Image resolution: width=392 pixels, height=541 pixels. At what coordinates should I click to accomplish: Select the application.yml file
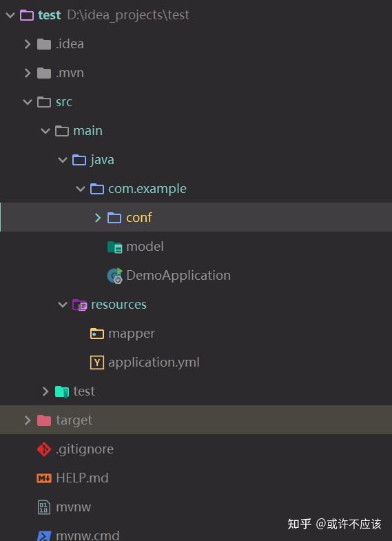[x=154, y=363]
